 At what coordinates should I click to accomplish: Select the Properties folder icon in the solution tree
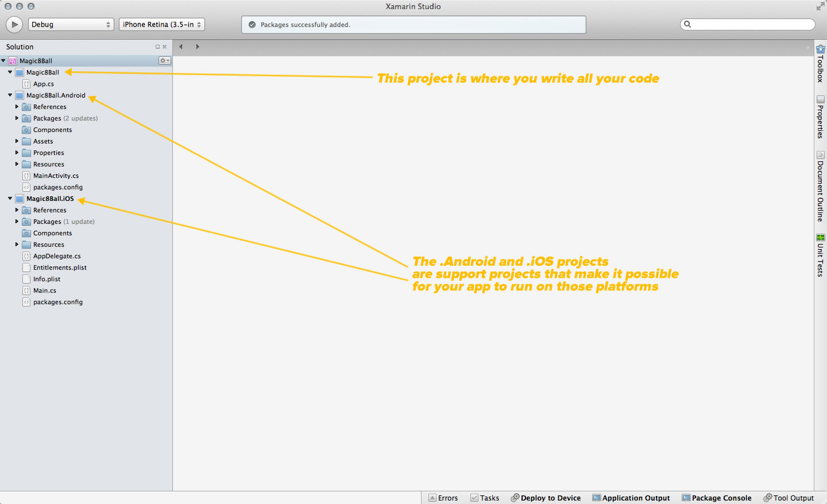[x=26, y=153]
